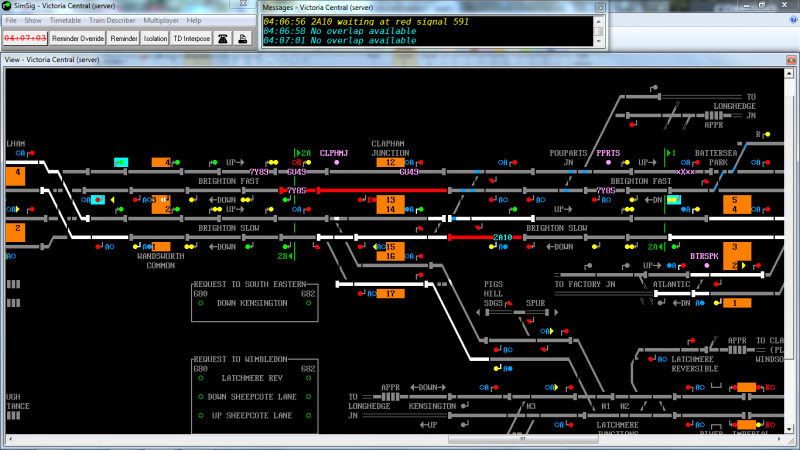Click the REQUEST TO WIMBLEDON panel title
800x450 pixels.
coord(241,359)
